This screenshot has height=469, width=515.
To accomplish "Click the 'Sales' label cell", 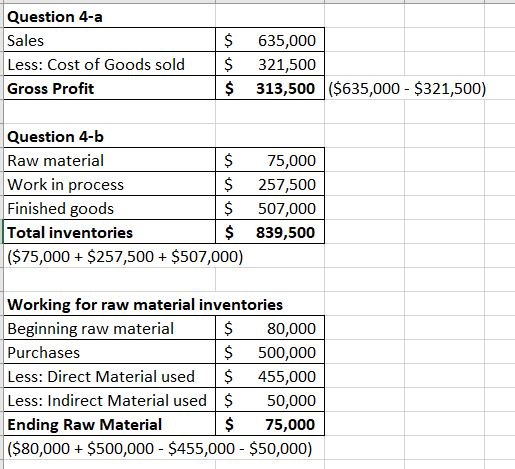I will tap(109, 40).
